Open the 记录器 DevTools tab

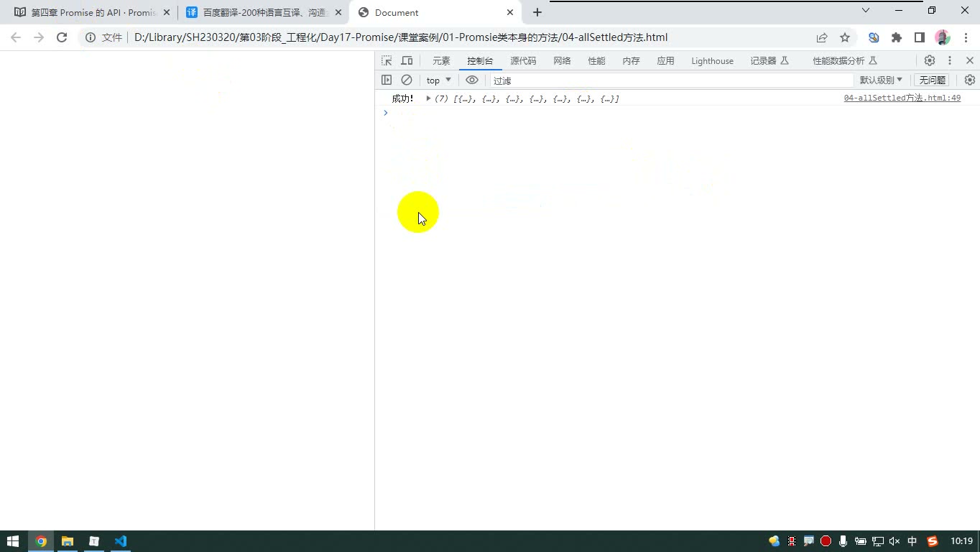pos(769,61)
